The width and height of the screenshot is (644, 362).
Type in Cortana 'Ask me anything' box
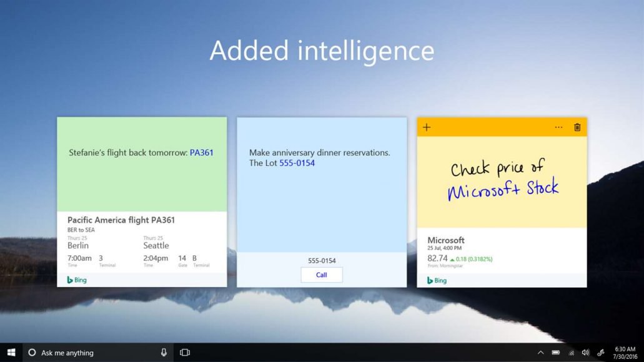tap(94, 353)
